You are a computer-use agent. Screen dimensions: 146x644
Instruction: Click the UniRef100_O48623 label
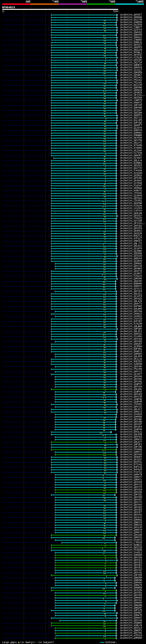point(131,314)
